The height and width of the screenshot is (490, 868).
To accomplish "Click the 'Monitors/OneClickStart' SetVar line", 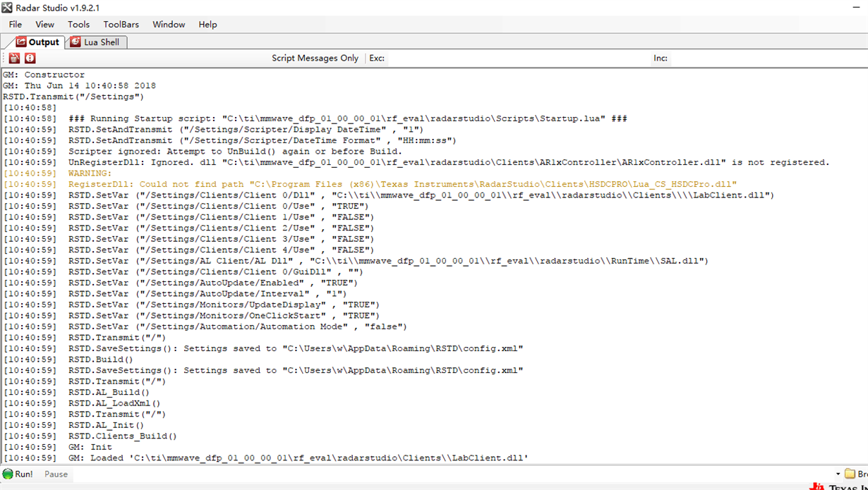I will (191, 316).
